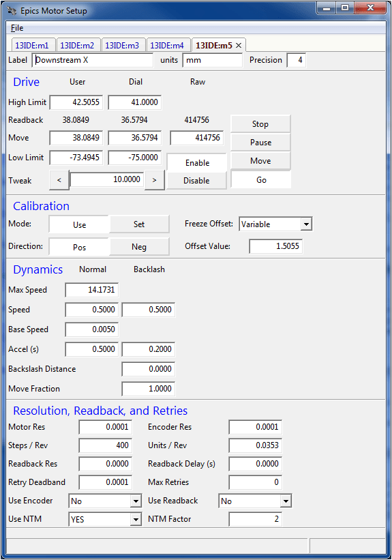Switch to the 13IDE:m3 tab
Viewport: 392px width, 560px height.
coord(122,45)
